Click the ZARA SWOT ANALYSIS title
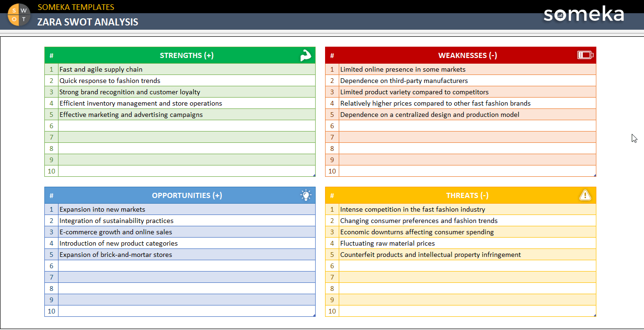The image size is (644, 330). (x=88, y=22)
